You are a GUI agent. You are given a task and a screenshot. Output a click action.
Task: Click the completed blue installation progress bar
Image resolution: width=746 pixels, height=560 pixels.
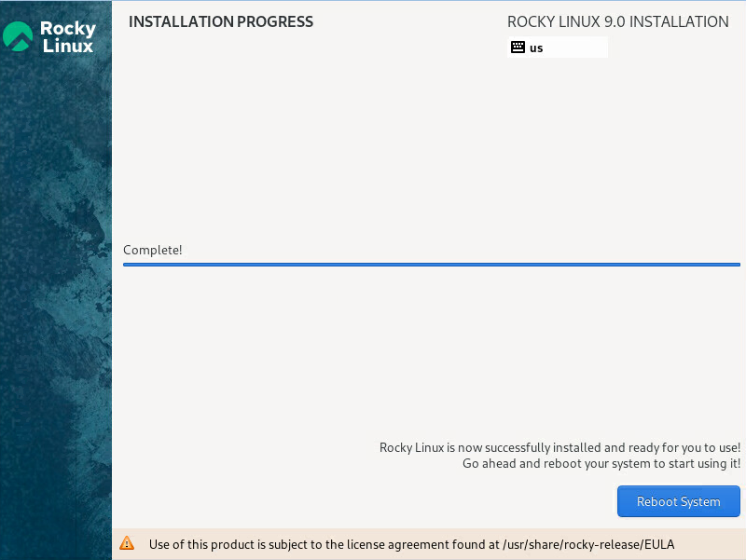pyautogui.click(x=432, y=265)
